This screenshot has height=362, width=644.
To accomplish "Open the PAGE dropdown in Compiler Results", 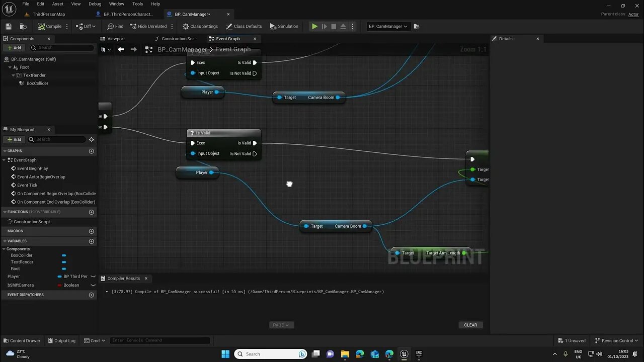I will pos(281,325).
